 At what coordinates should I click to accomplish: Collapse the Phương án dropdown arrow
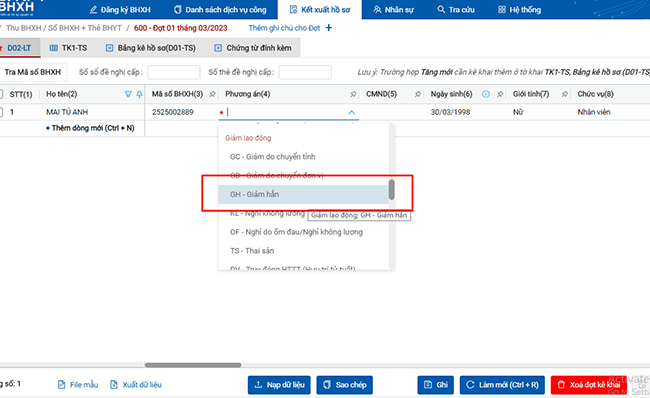pos(352,112)
